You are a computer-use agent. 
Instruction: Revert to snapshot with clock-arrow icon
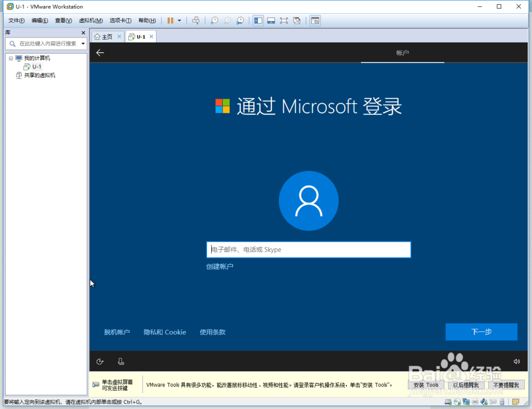(227, 21)
